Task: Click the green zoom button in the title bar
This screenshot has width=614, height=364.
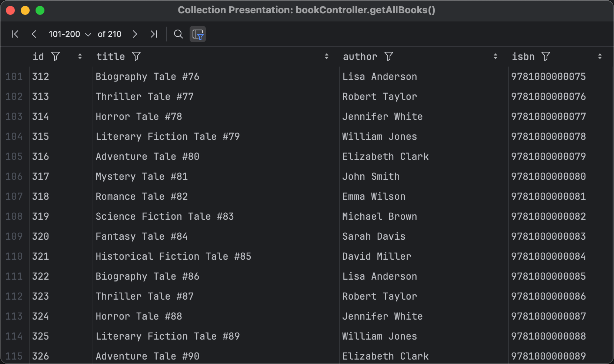Action: click(40, 10)
